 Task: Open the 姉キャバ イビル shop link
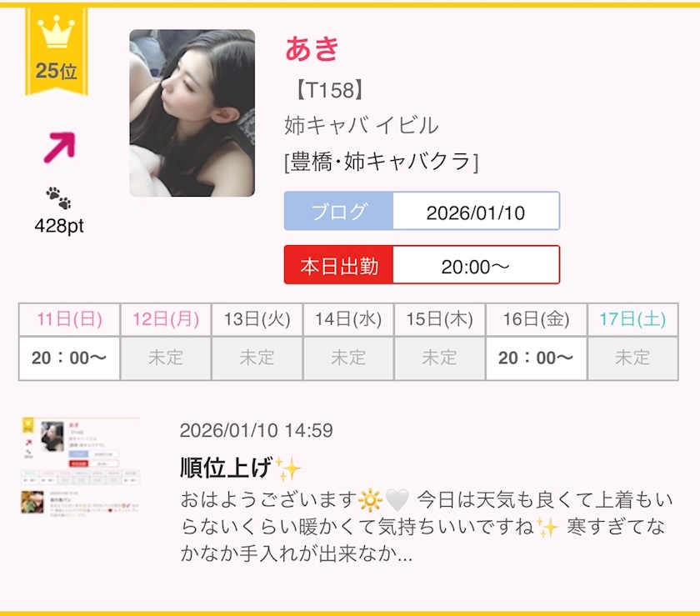[361, 125]
